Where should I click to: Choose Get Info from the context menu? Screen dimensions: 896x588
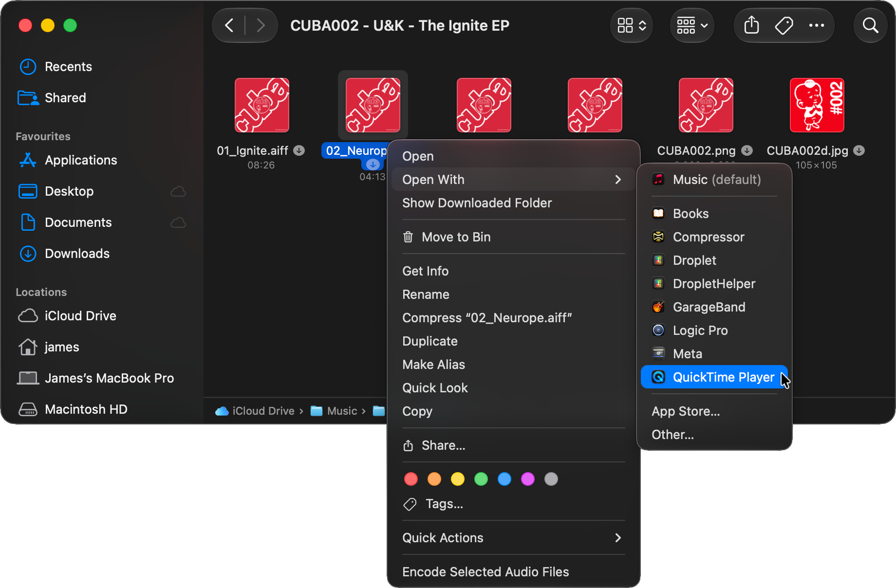point(513,271)
